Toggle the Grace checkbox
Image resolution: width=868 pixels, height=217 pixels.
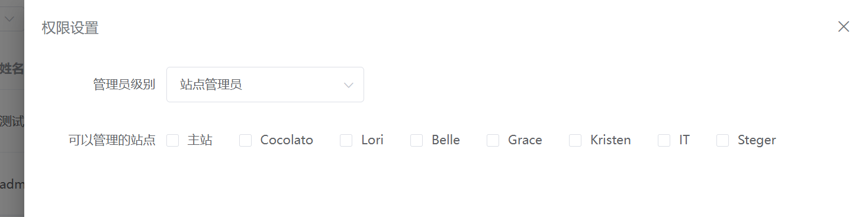[493, 140]
